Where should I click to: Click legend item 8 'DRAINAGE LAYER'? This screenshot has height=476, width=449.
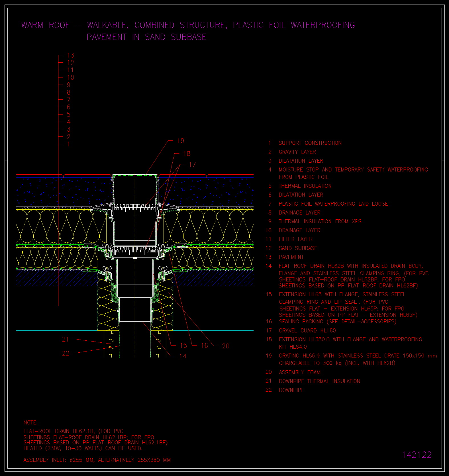[299, 213]
